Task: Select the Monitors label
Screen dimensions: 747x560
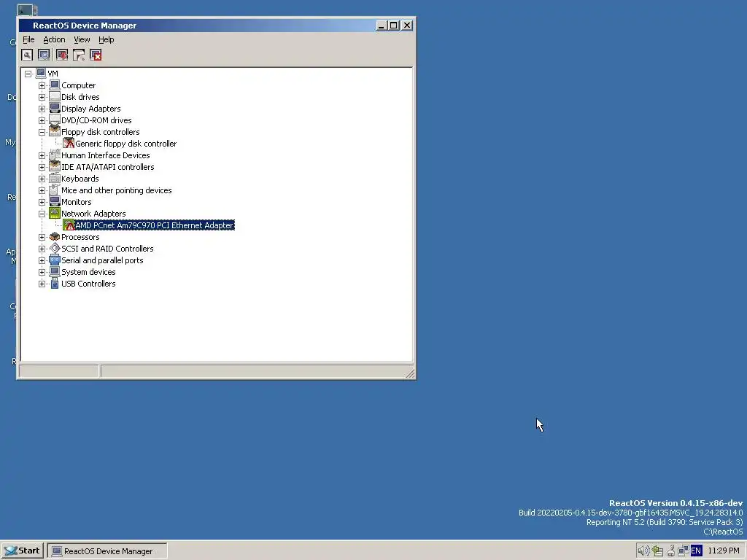Action: (x=76, y=202)
